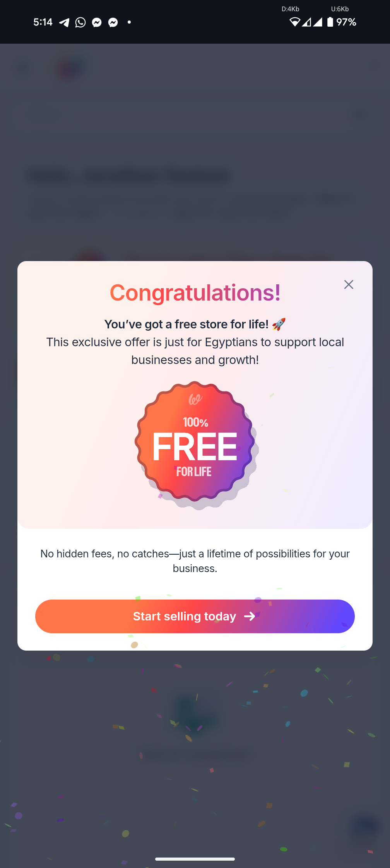Tap the first cellular signal icon
Image resolution: width=390 pixels, height=868 pixels.
[307, 22]
